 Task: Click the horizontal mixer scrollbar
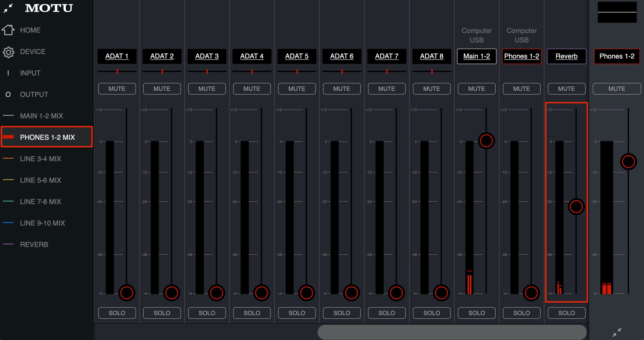452,332
